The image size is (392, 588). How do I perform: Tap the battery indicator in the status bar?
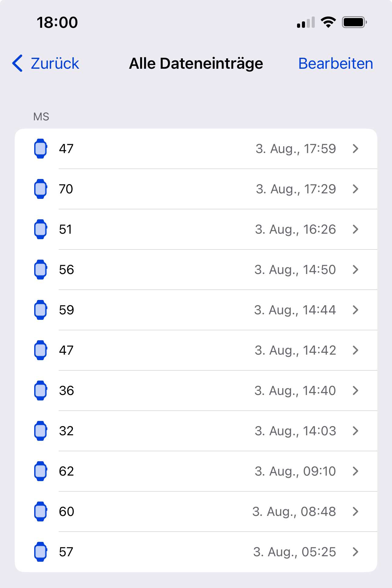354,22
